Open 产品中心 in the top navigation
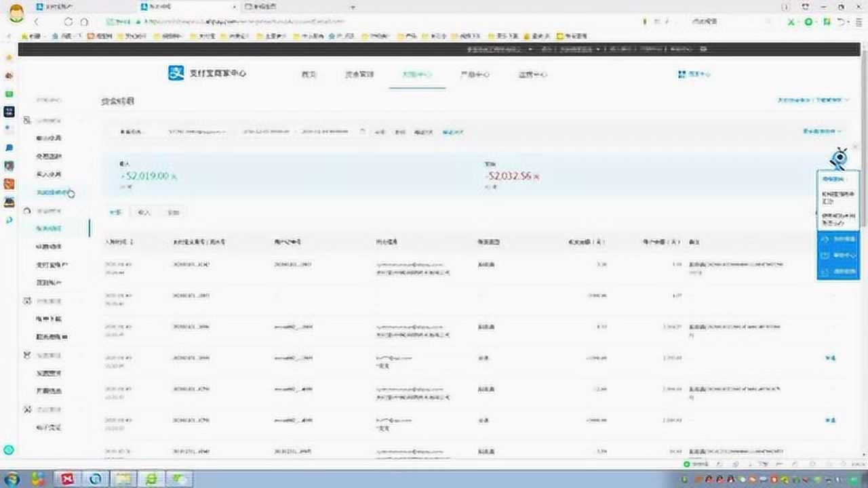This screenshot has height=488, width=868. (x=475, y=75)
